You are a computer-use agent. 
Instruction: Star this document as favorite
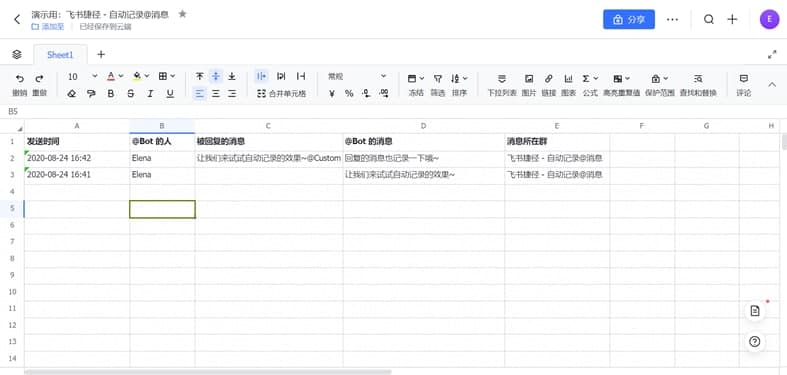click(x=183, y=14)
